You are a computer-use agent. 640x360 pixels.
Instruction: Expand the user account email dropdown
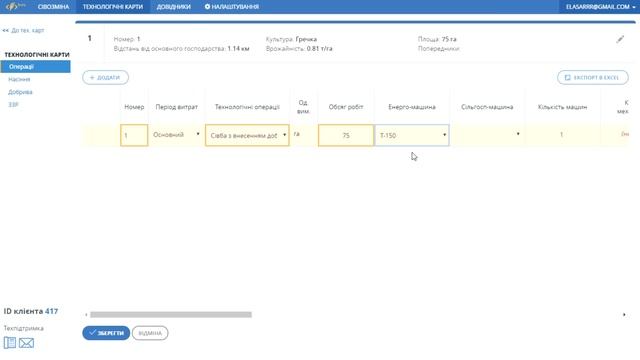[x=600, y=7]
